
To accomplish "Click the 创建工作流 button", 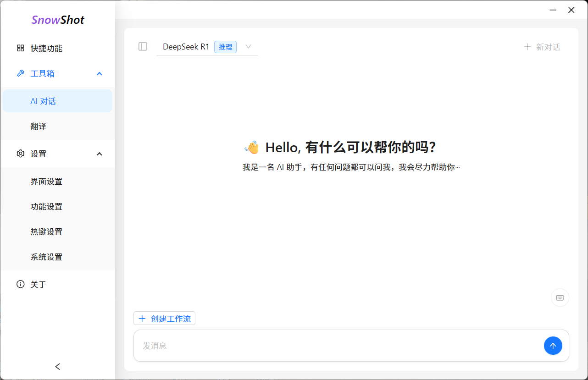I will [x=164, y=318].
